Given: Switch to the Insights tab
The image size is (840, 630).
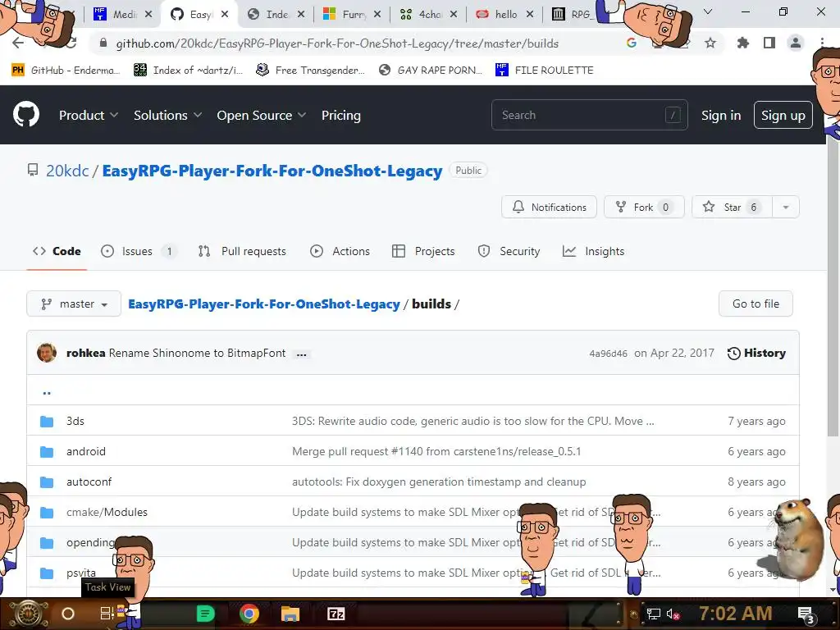Looking at the screenshot, I should point(594,251).
